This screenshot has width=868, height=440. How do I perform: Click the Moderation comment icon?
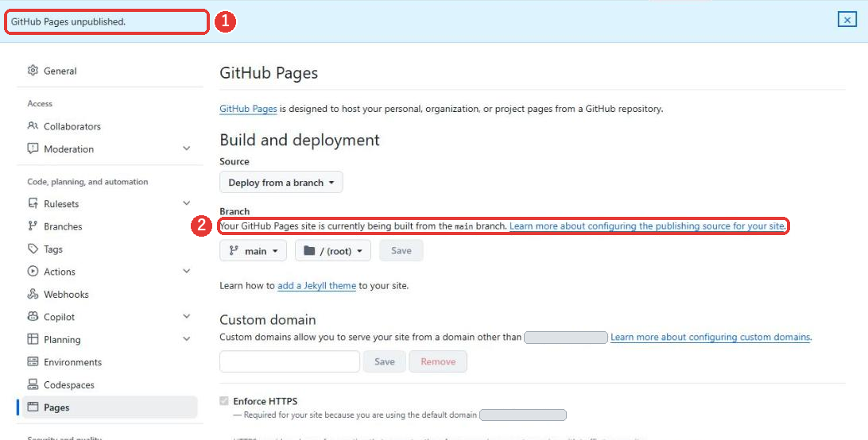[33, 149]
